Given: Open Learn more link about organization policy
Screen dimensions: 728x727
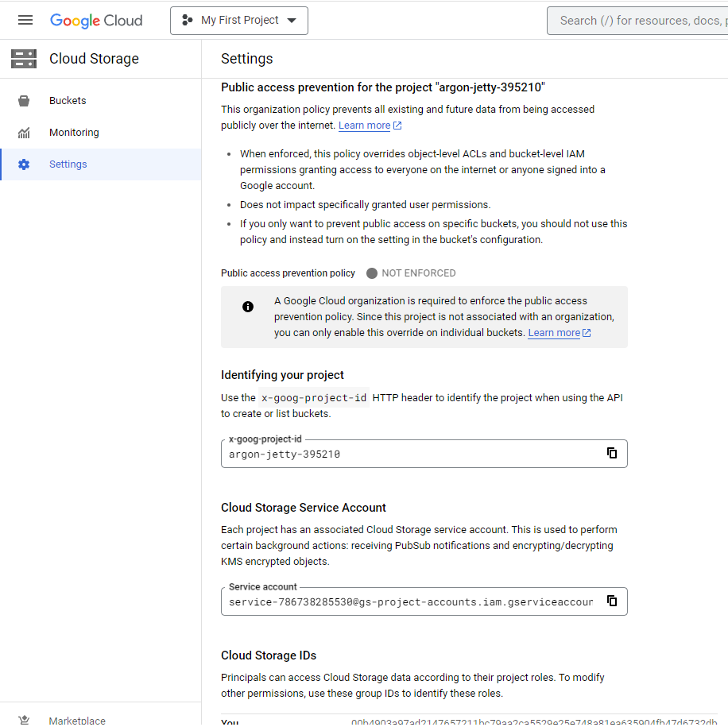Looking at the screenshot, I should (365, 126).
